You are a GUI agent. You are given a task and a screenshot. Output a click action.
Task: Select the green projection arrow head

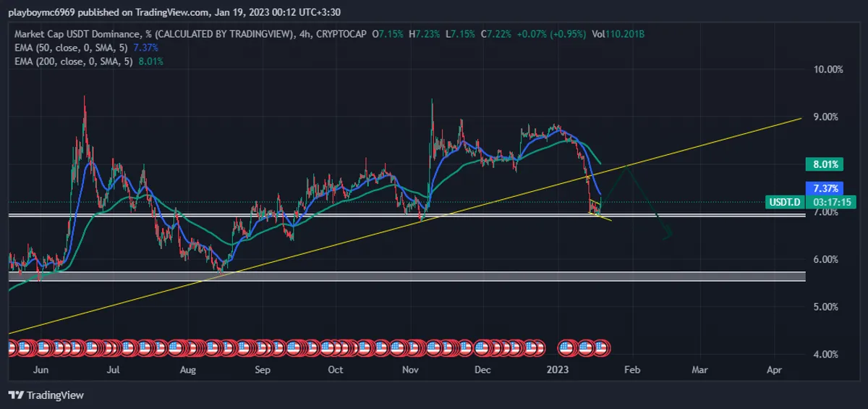(x=668, y=233)
